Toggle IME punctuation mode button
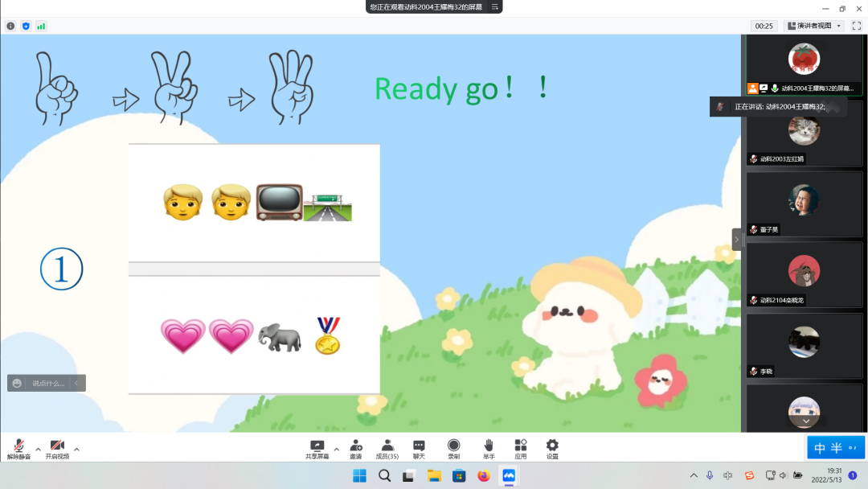The height and width of the screenshot is (489, 868). pos(853,448)
